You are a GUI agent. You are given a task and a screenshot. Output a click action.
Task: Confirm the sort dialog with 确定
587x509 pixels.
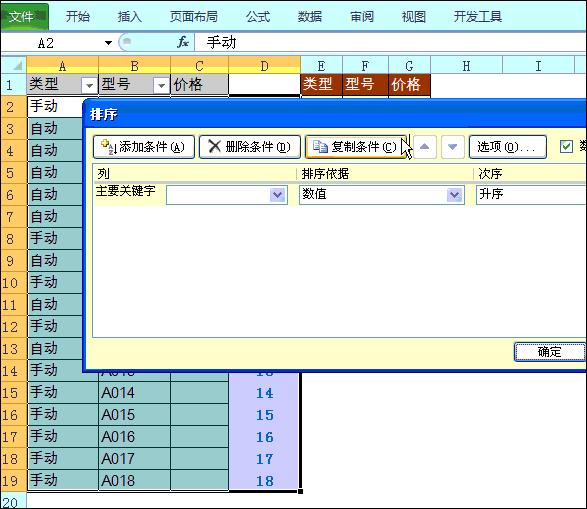pyautogui.click(x=550, y=352)
